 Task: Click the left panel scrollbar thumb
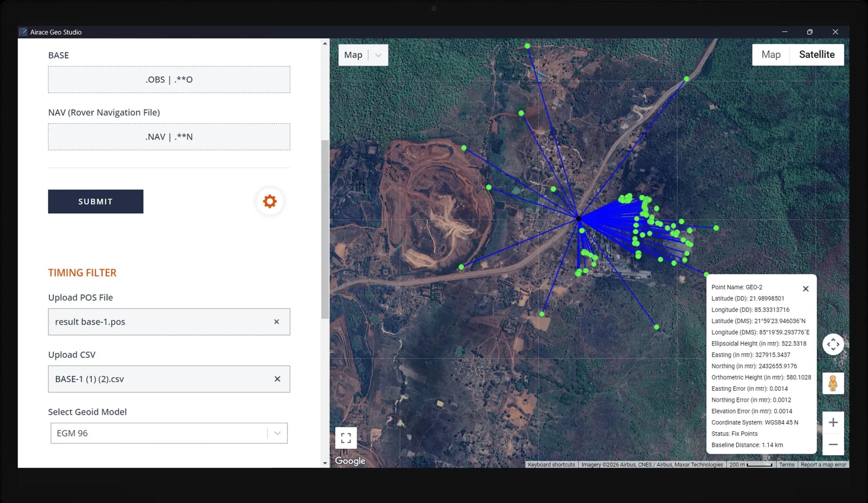pos(325,229)
